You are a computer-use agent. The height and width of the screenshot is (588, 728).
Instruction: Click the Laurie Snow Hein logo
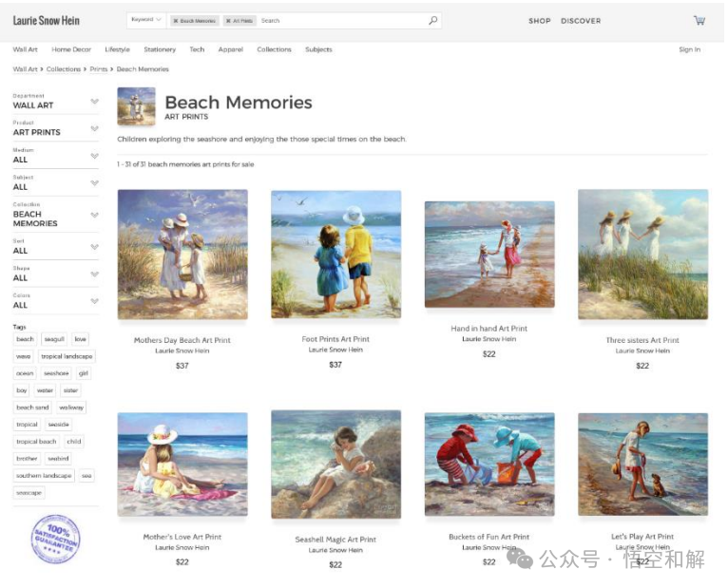pyautogui.click(x=46, y=20)
